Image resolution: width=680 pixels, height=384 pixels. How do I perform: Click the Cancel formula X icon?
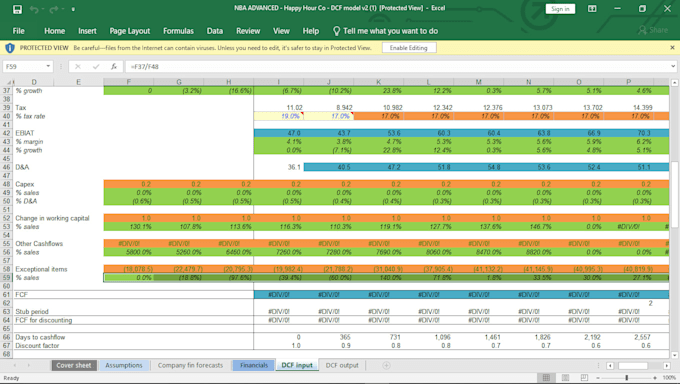(x=78, y=66)
